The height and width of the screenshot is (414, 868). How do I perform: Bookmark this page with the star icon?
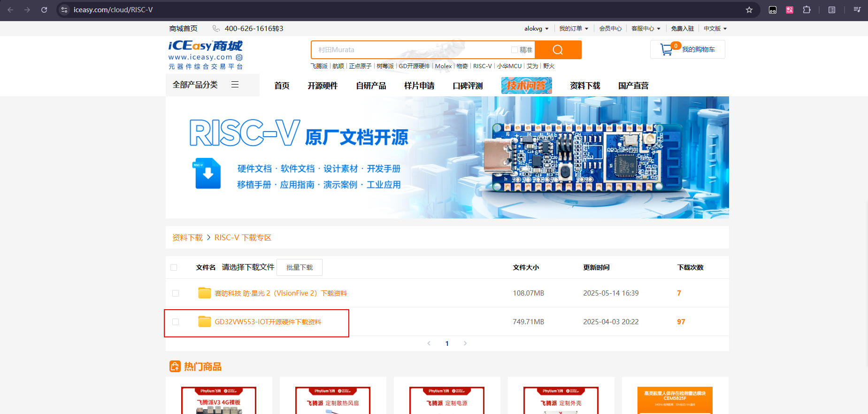[x=749, y=9]
